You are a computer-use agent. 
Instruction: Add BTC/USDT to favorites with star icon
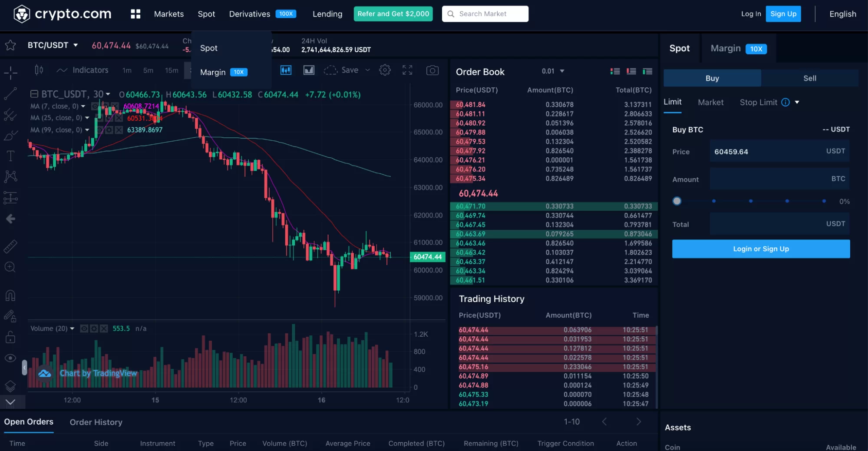10,45
